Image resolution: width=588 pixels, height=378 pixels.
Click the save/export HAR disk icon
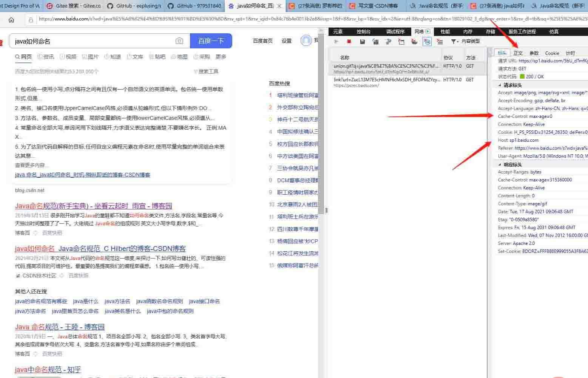pyautogui.click(x=362, y=42)
